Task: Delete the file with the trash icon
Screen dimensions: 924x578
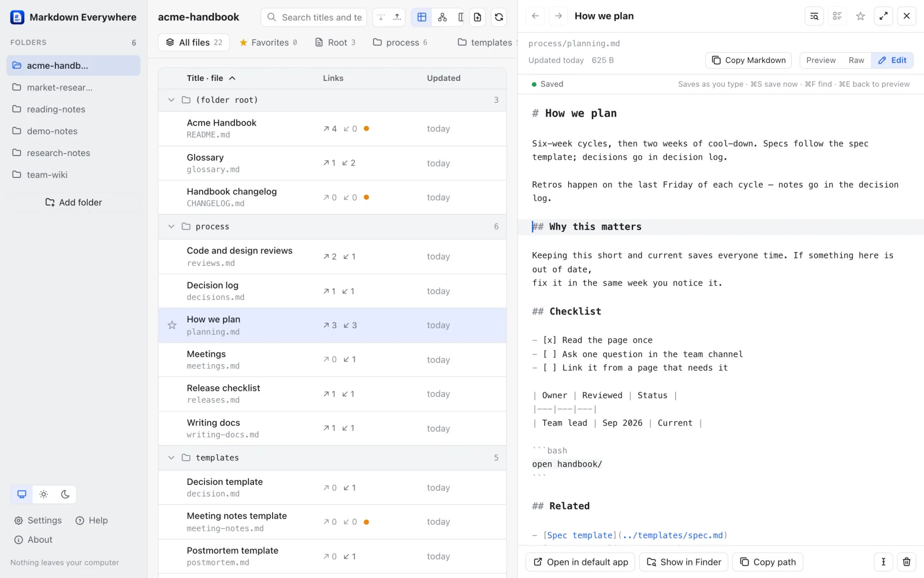Action: pos(907,562)
